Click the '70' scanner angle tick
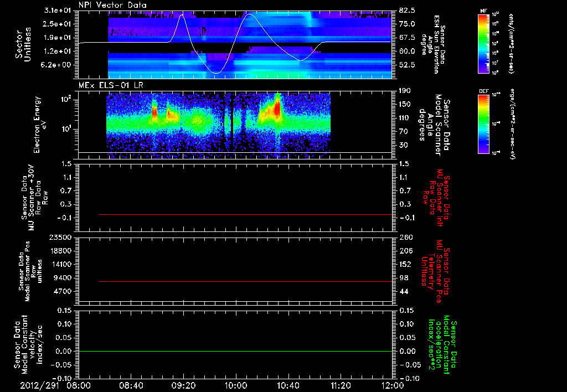The height and width of the screenshot is (392, 567). 404,132
